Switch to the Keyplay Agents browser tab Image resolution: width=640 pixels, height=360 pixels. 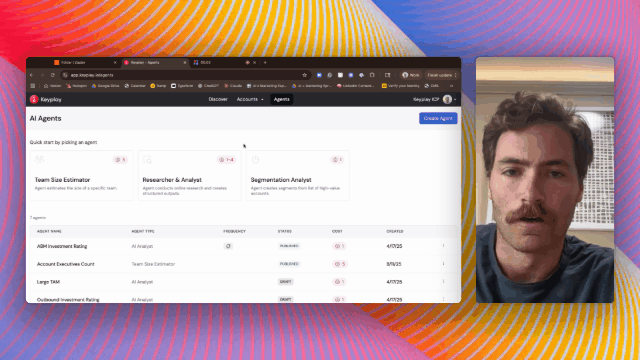tap(155, 62)
